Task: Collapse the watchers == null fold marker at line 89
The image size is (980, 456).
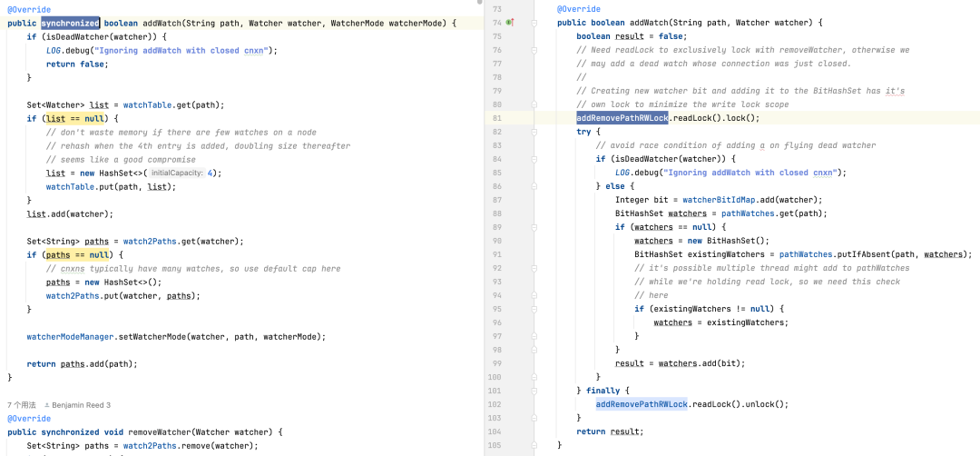Action: click(534, 227)
